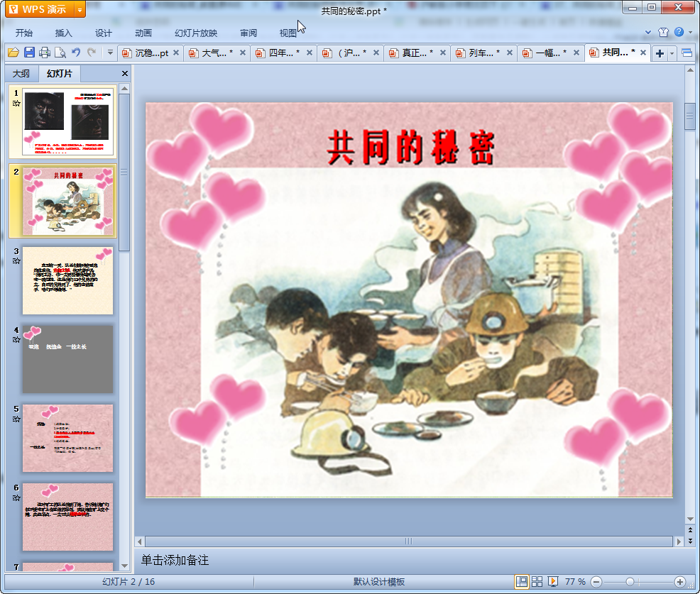The height and width of the screenshot is (594, 700).
Task: Click the animation star icon under slide 4
Action: coord(16,340)
